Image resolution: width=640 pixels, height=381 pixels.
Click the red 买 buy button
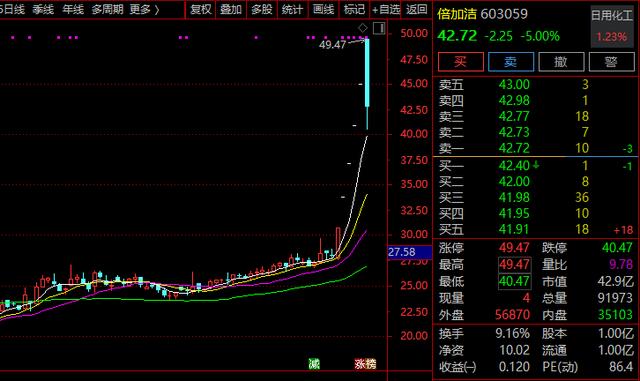(461, 62)
